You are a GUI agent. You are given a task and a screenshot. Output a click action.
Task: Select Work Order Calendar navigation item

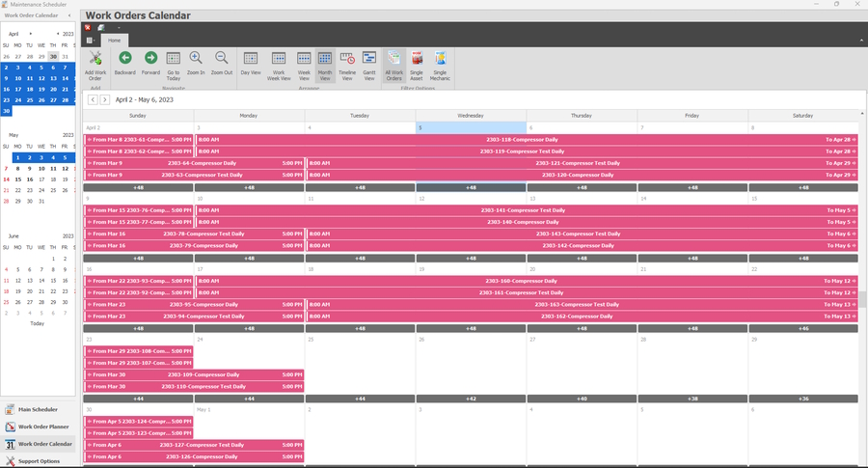(x=38, y=444)
